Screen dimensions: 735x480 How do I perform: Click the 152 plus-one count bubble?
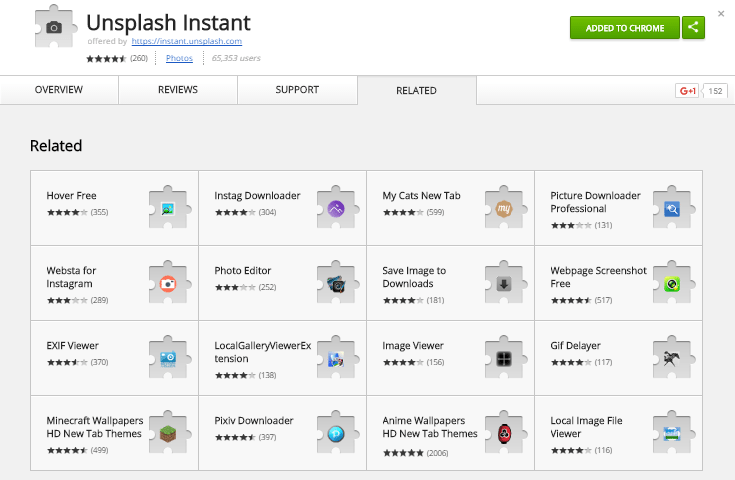coord(714,91)
